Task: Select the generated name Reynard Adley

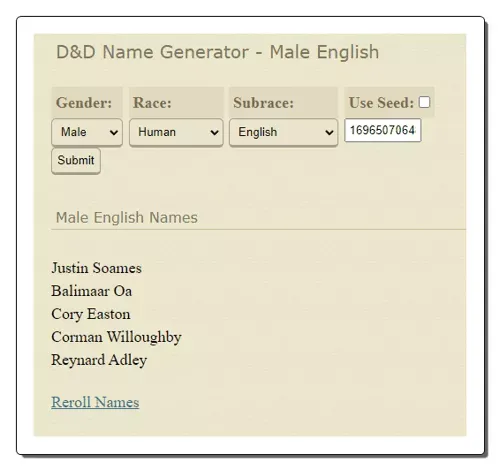Action: (x=99, y=360)
